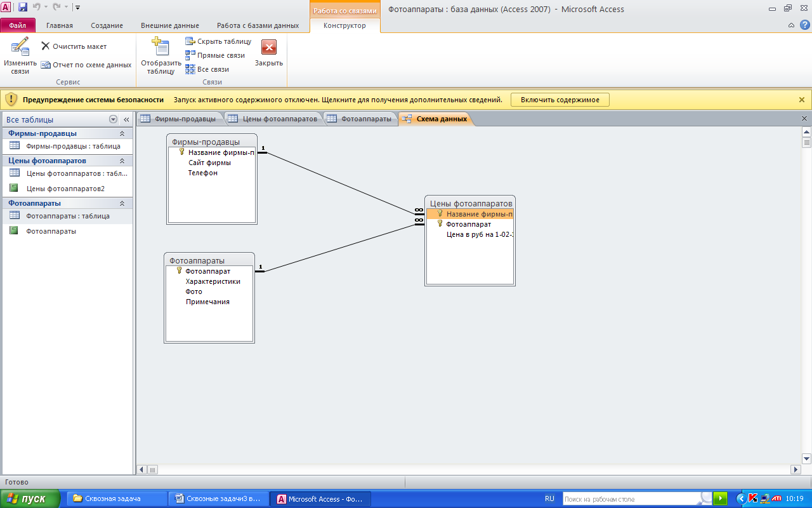Collapse the Цены фотоаппаратов group
This screenshot has width=812, height=508.
point(122,161)
